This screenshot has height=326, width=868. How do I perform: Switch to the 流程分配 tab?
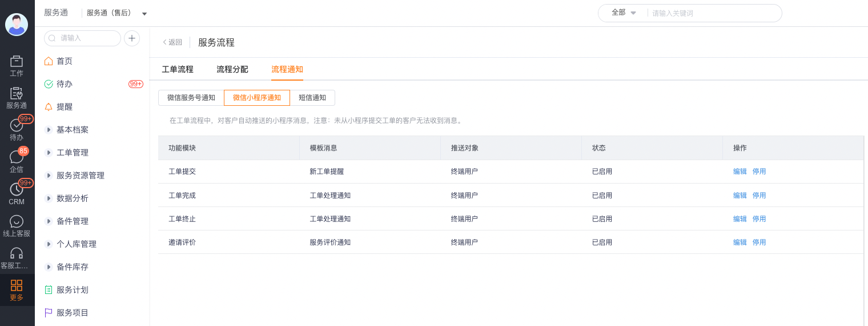pos(232,69)
